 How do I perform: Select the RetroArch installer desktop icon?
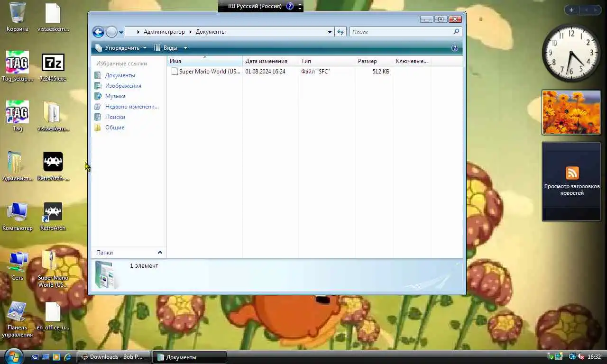click(53, 166)
